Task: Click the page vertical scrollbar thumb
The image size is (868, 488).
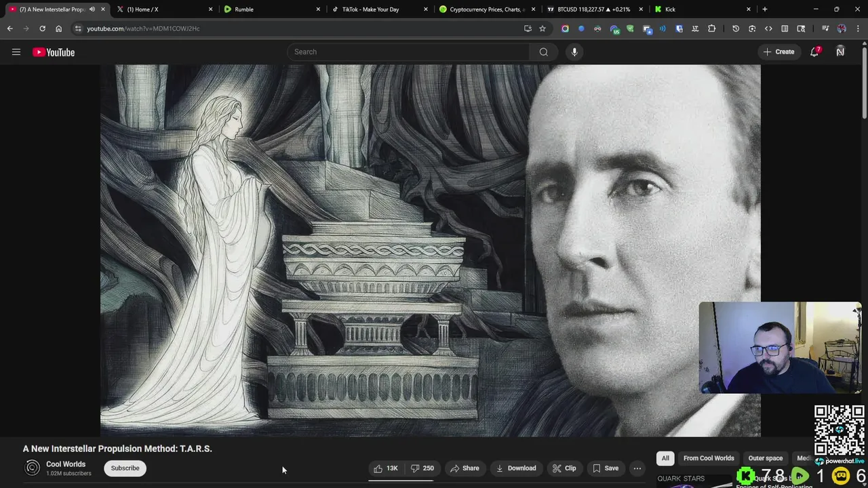Action: pos(865,83)
